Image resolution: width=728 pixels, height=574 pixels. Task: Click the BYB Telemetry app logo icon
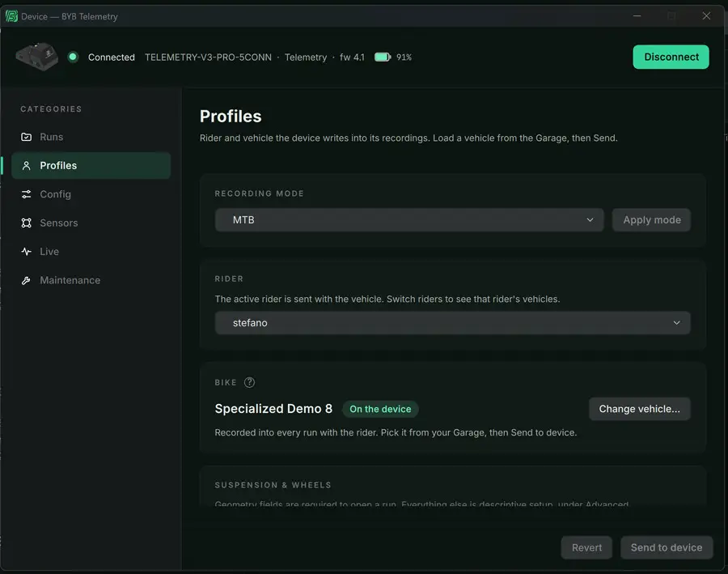[11, 16]
